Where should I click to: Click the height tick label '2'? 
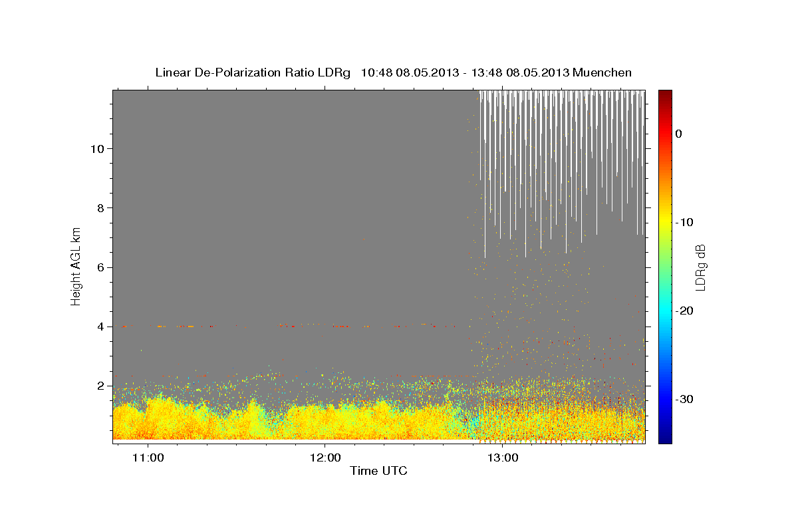(x=100, y=386)
